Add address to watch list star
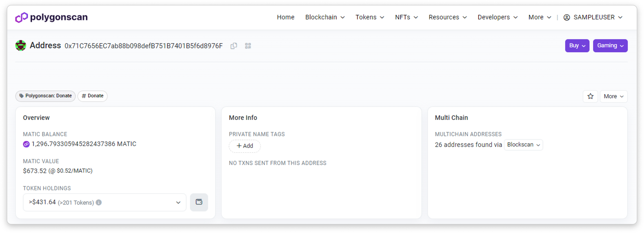 pos(590,96)
